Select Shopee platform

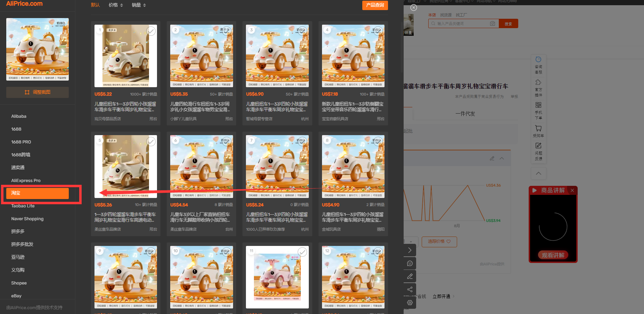(x=19, y=283)
